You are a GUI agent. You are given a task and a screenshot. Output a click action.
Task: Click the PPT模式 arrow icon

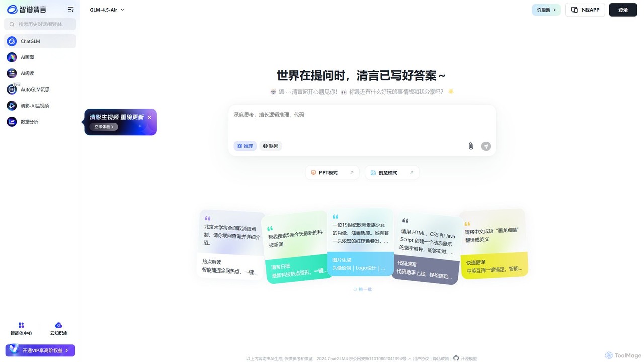[352, 173]
